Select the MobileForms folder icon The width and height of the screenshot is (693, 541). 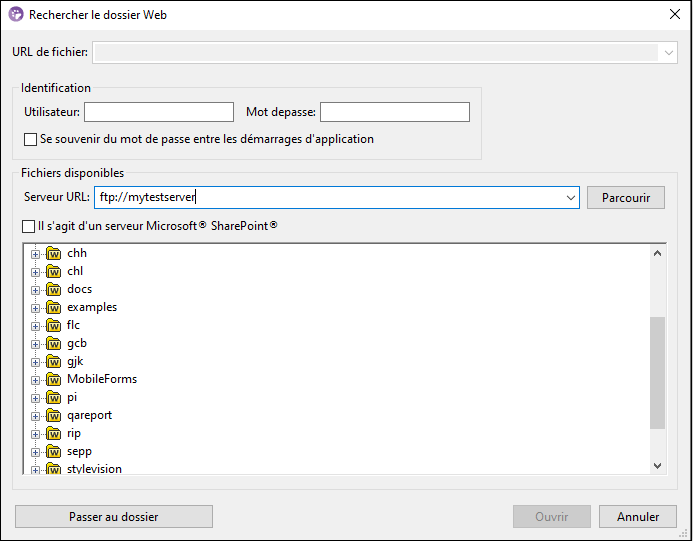pyautogui.click(x=54, y=380)
